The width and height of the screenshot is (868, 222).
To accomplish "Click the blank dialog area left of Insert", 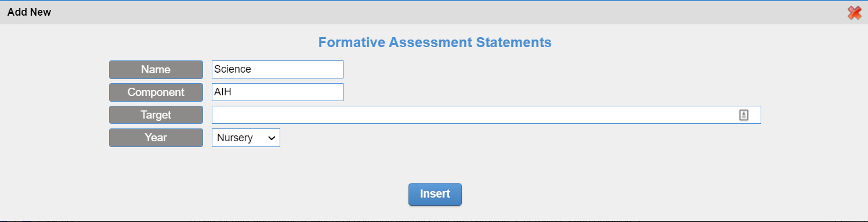I will tap(232, 194).
